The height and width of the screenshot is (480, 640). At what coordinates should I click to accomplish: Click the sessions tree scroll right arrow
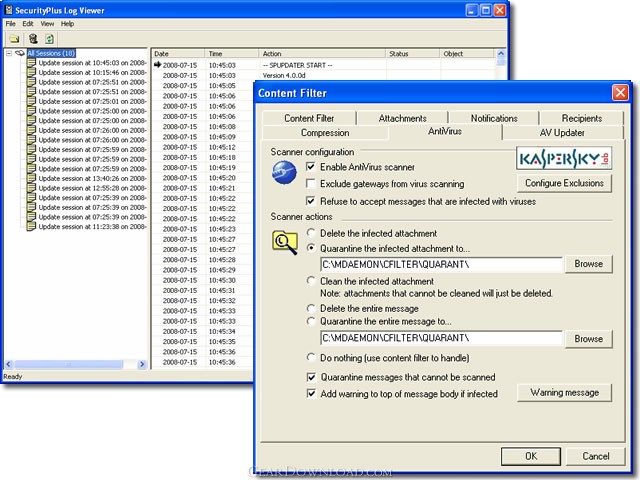[142, 364]
